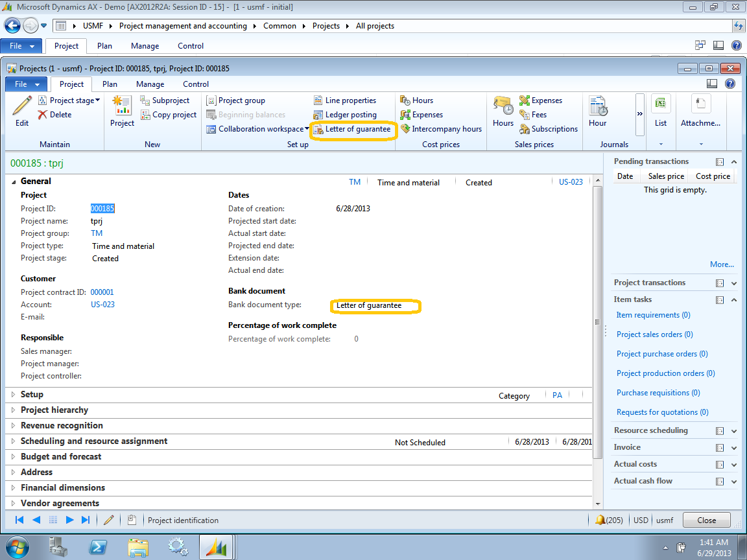Open Ledger posting setup
Screen dimensions: 747x560
(345, 115)
